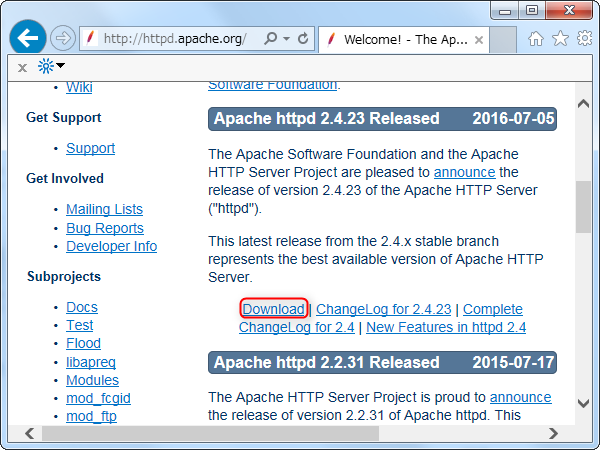This screenshot has height=450, width=600.
Task: Open Mailing Lists link
Action: 104,209
